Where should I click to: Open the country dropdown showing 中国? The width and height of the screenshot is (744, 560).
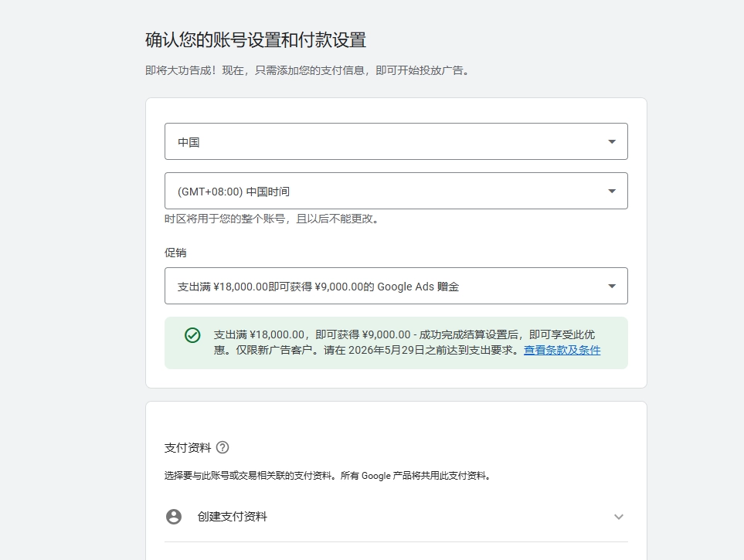pyautogui.click(x=396, y=141)
